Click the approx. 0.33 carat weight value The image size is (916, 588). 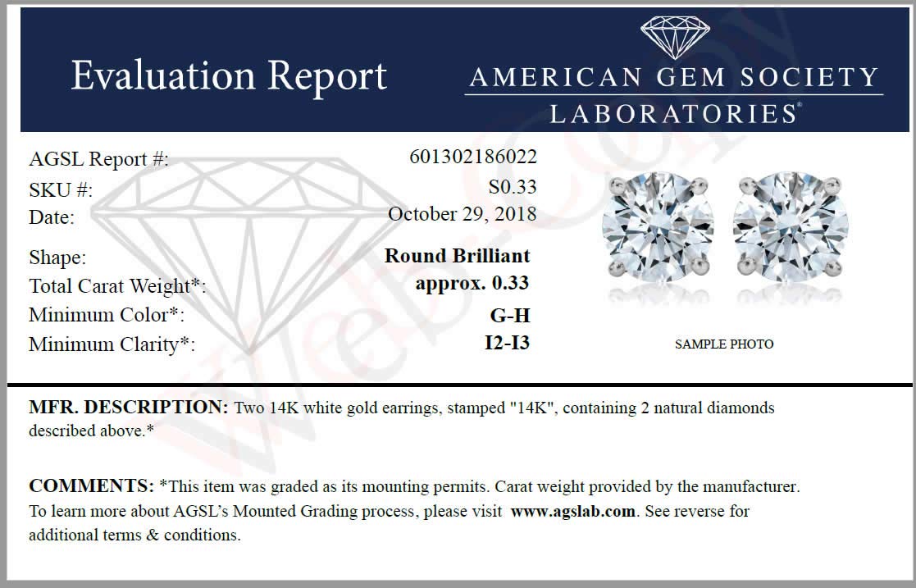click(472, 284)
